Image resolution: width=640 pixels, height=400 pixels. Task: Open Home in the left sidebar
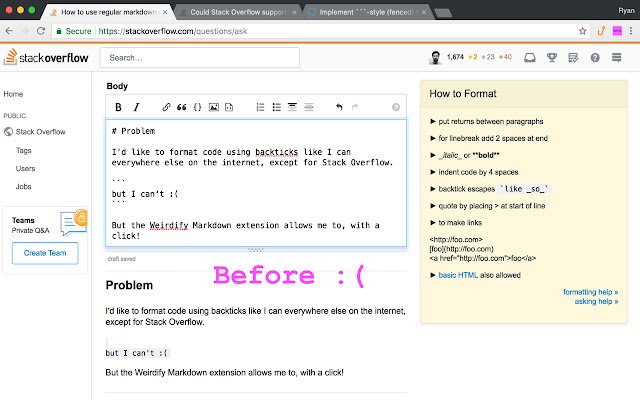pos(13,94)
